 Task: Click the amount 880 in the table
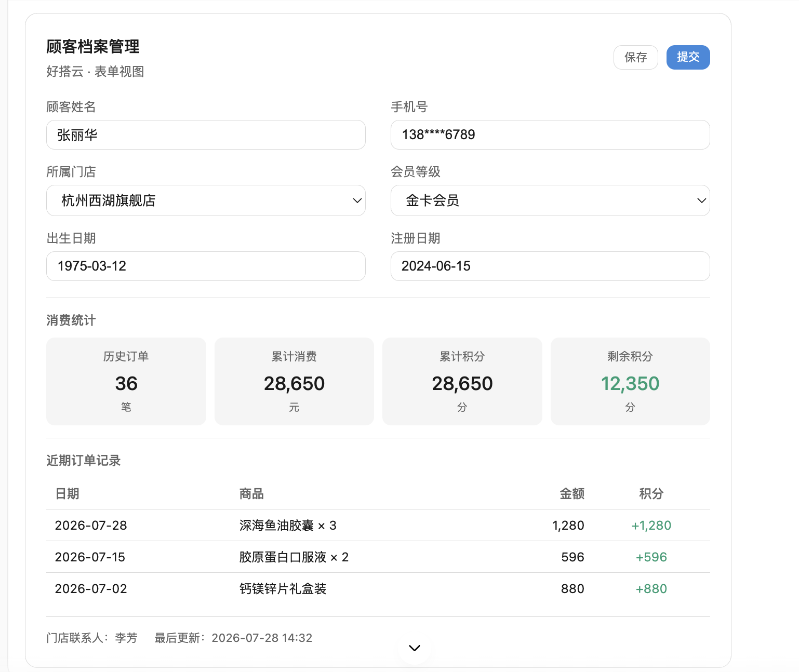pyautogui.click(x=573, y=589)
